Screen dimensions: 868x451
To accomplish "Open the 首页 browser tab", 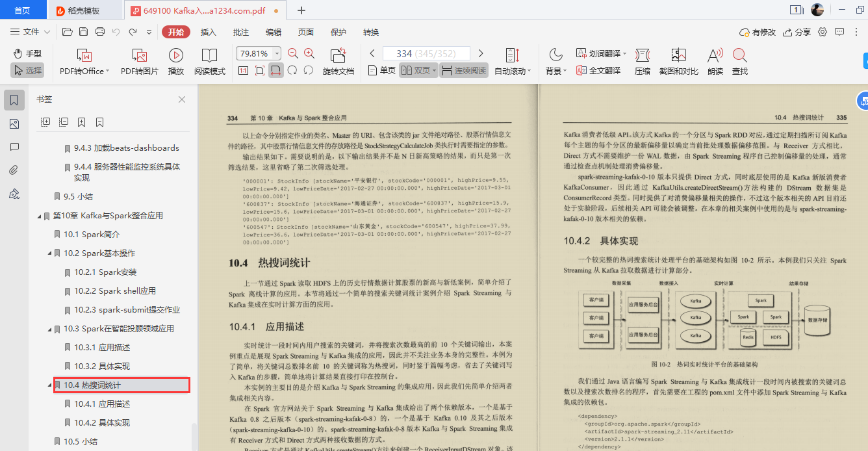I will 23,10.
